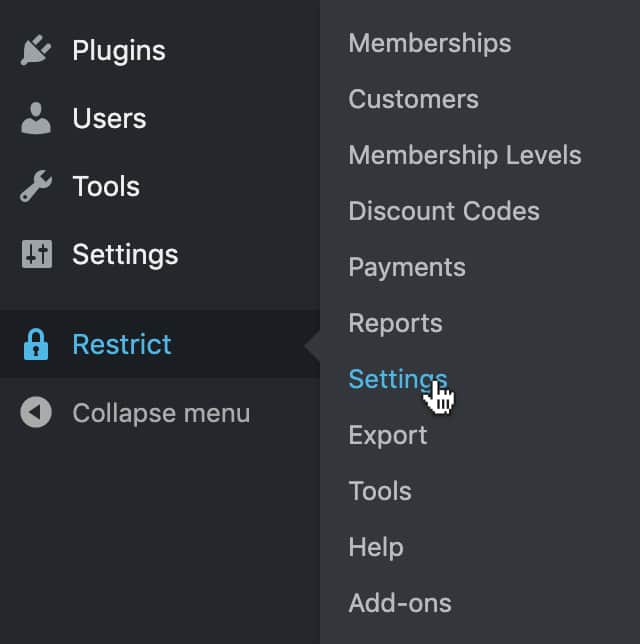640x644 pixels.
Task: Click the Users person icon
Action: 36,118
